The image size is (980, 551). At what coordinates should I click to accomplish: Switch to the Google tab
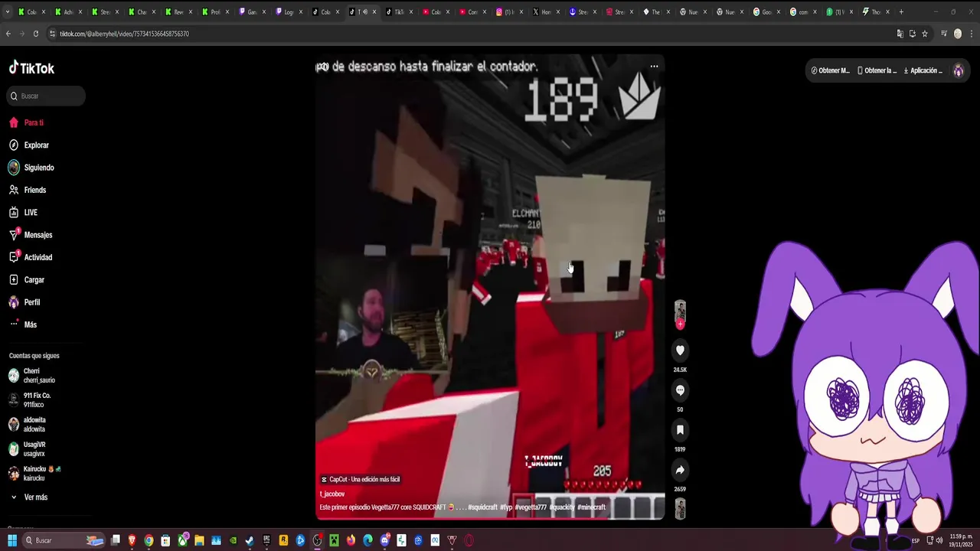[x=767, y=11]
